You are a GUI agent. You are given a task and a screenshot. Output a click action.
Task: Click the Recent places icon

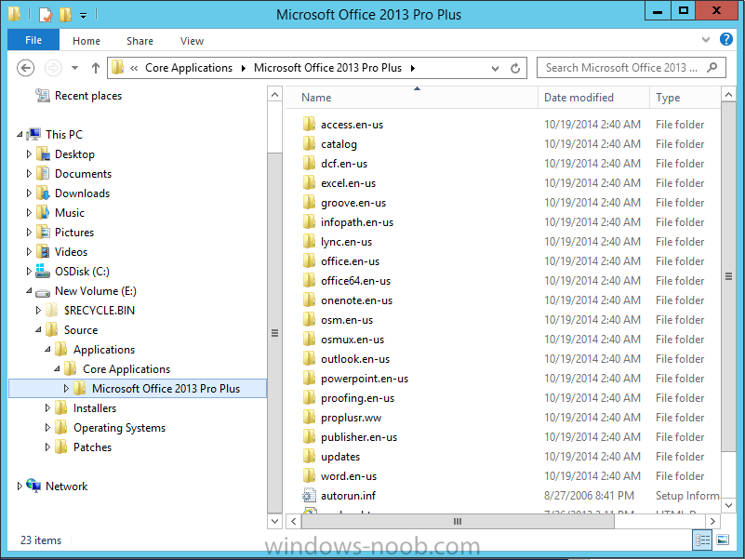click(x=43, y=96)
